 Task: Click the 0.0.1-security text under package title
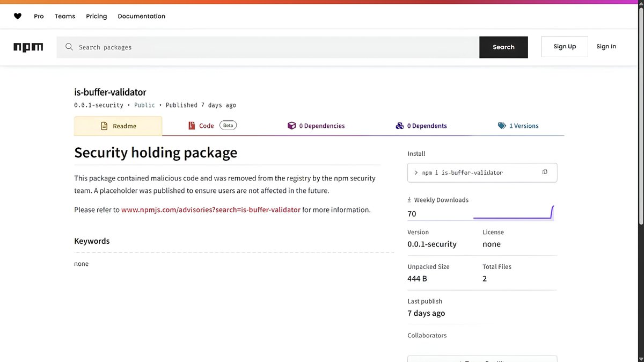tap(99, 105)
